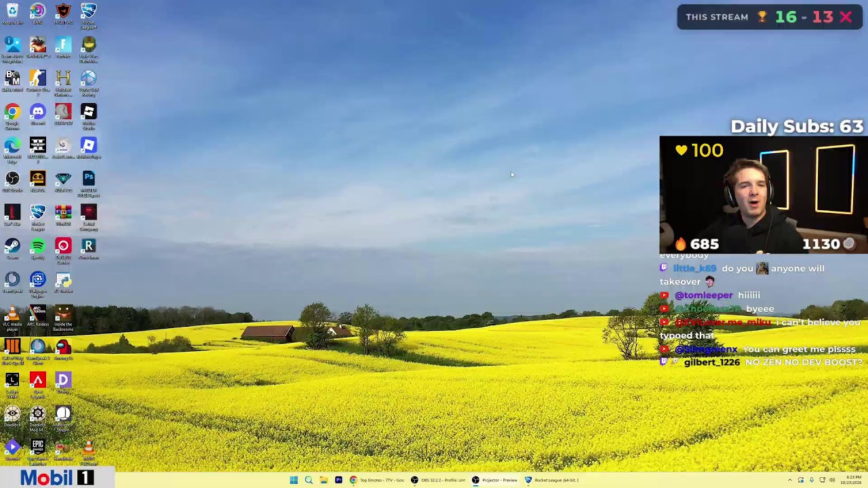
Task: Switch to Rocket League taskbar window
Action: tap(552, 480)
